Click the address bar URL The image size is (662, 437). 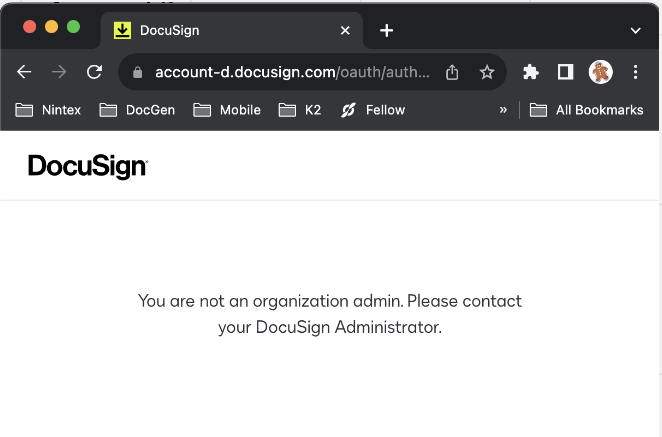[x=292, y=72]
